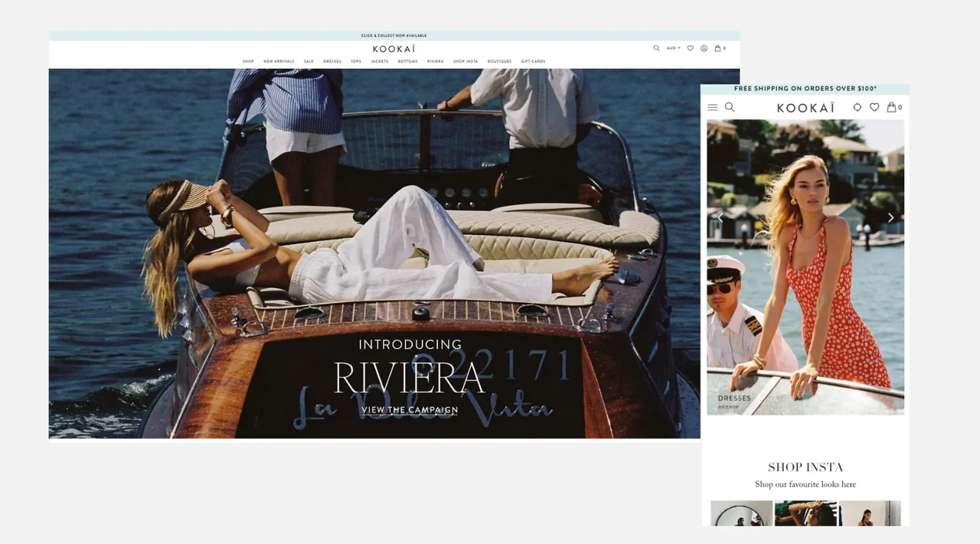Open the third Insta look thumbnail

tap(870, 513)
